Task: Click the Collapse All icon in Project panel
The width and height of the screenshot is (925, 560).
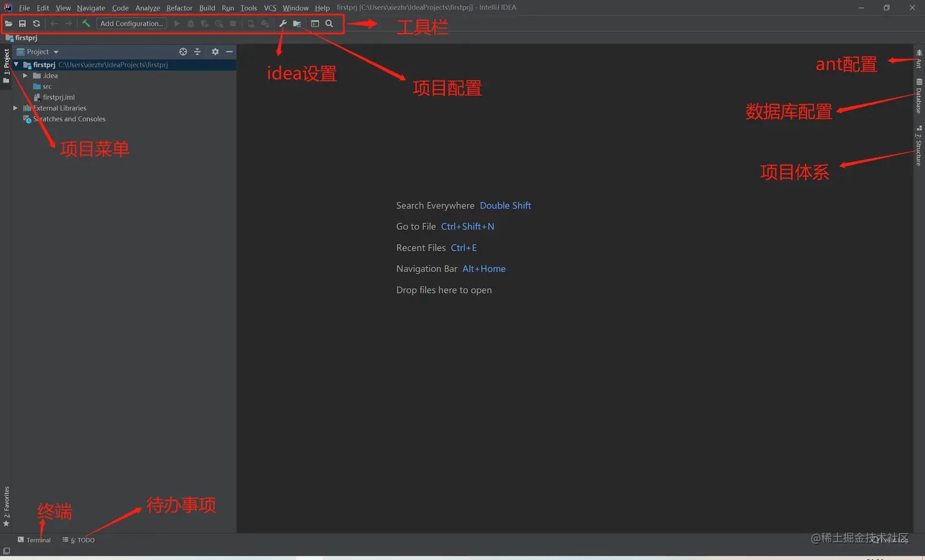Action: click(x=197, y=52)
